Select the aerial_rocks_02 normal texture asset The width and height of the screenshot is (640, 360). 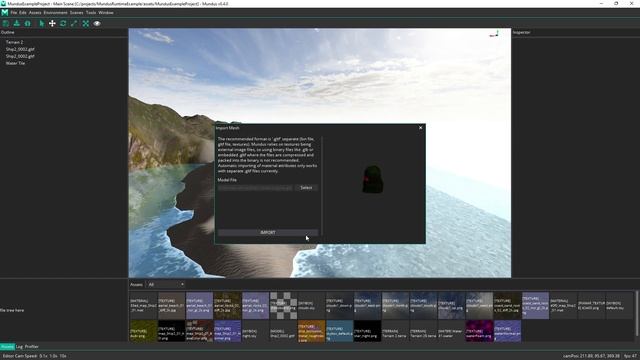(255, 305)
